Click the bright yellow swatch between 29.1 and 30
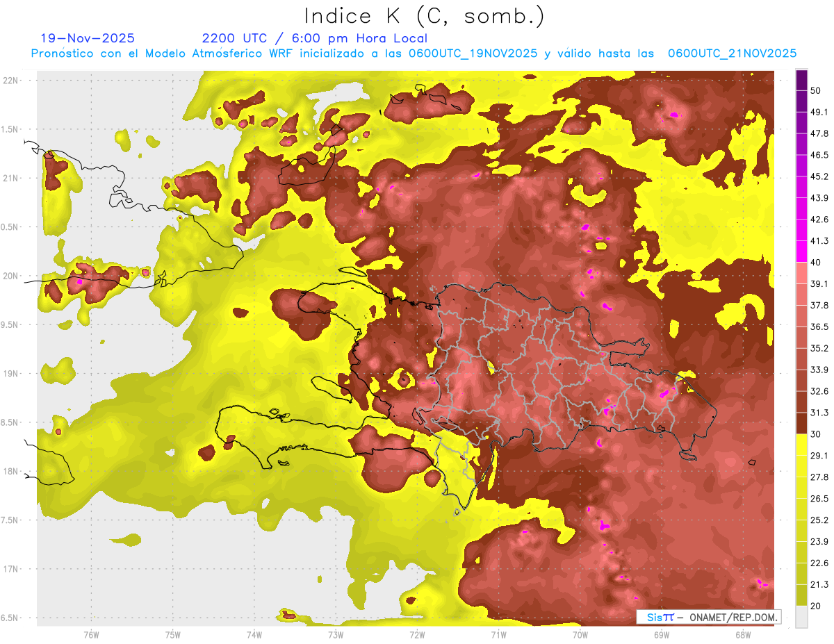The image size is (834, 644). (801, 445)
